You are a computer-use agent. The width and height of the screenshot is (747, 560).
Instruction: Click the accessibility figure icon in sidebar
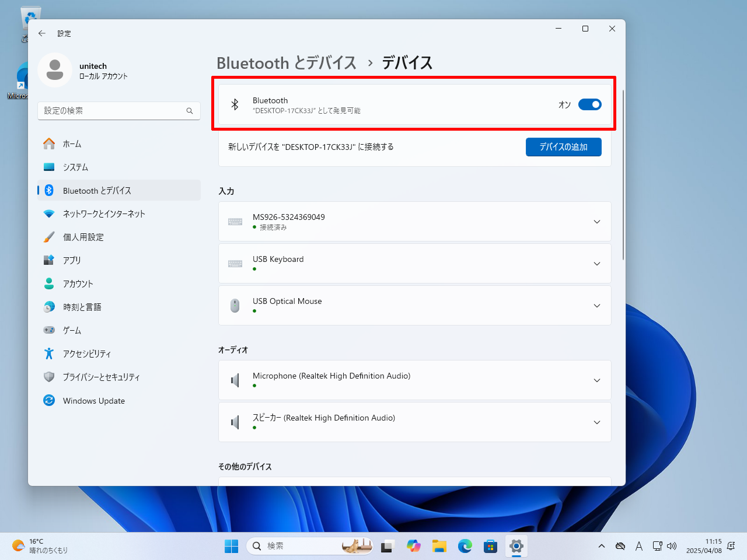[x=49, y=353]
